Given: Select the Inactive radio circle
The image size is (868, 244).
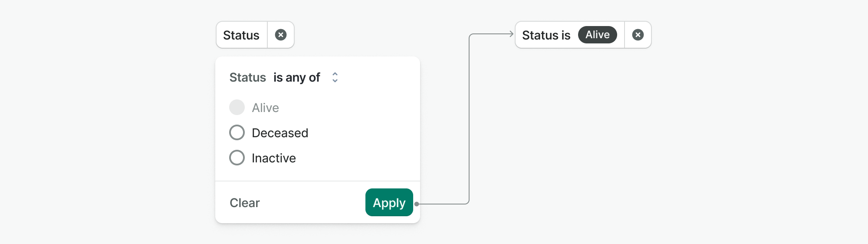Looking at the screenshot, I should tap(237, 158).
